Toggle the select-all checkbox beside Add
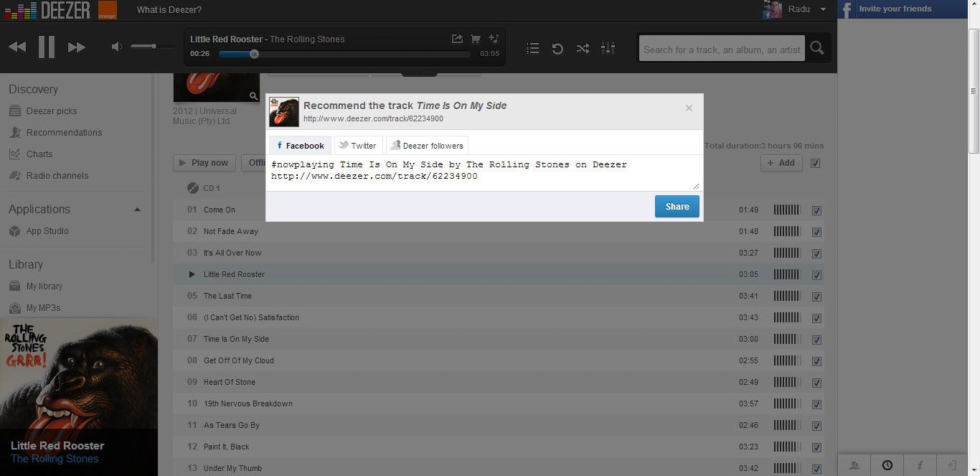The height and width of the screenshot is (476, 980). tap(815, 163)
